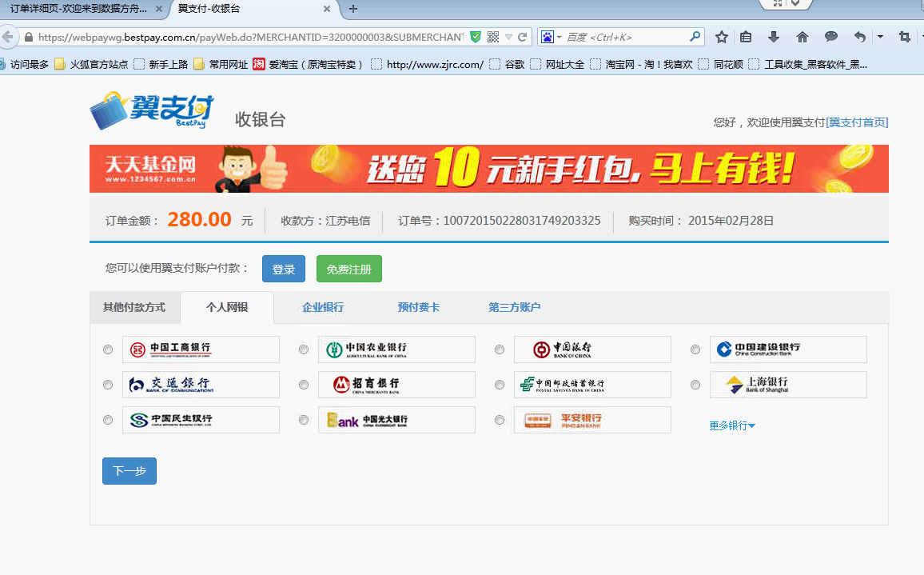Viewport: 924px width, 575px height.
Task: Click the 百度 search input field
Action: point(626,37)
